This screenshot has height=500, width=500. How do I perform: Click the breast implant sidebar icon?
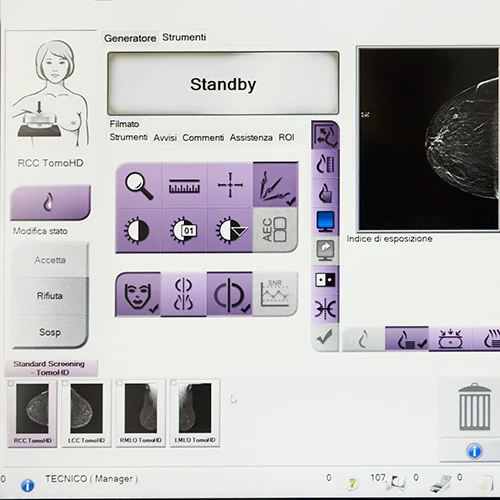(325, 193)
